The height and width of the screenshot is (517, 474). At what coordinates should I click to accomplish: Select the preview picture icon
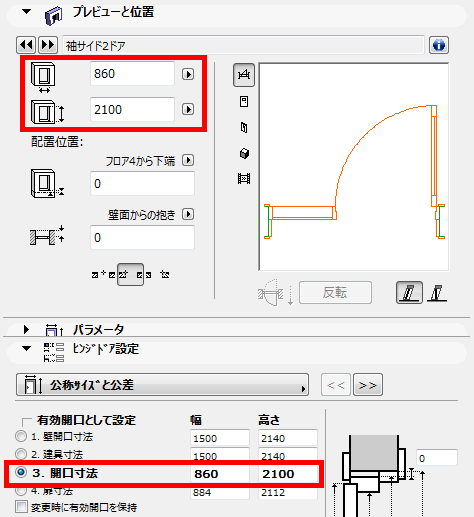244,179
